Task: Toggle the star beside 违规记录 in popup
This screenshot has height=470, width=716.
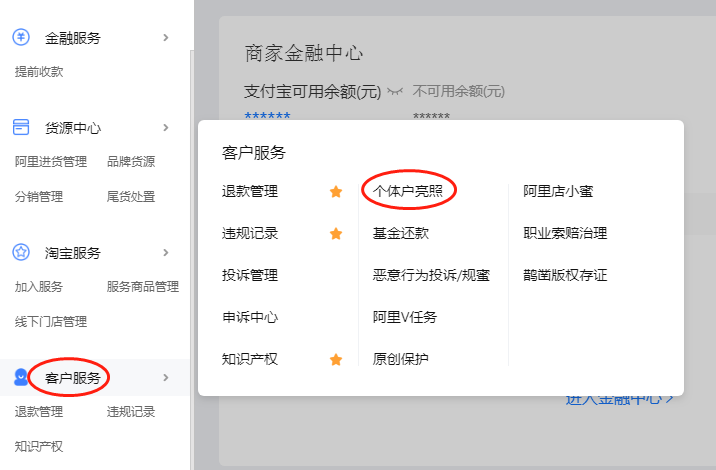Action: (x=336, y=233)
